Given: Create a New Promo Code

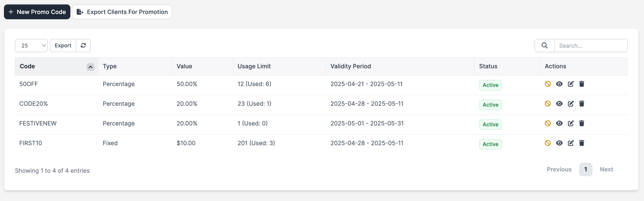Looking at the screenshot, I should [x=37, y=12].
